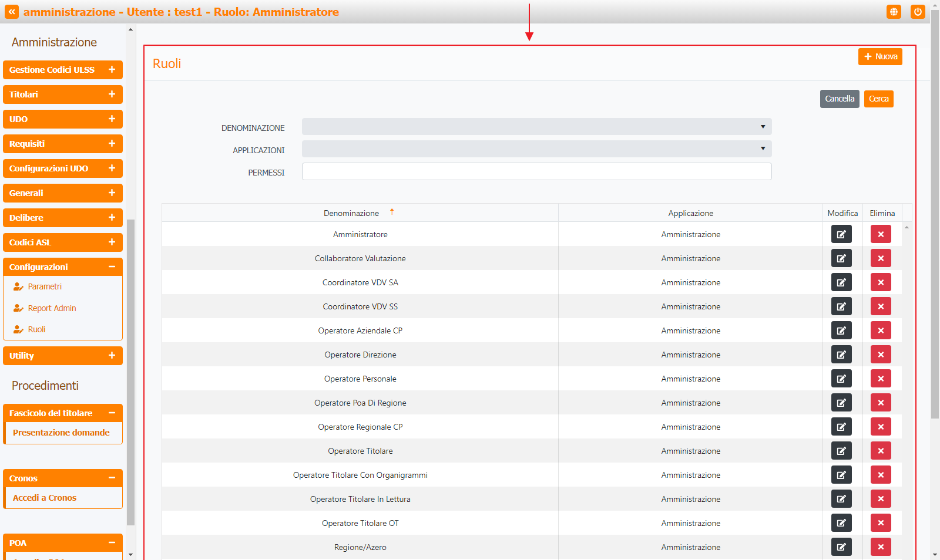The height and width of the screenshot is (560, 940).
Task: Edit the Amministratore role
Action: coord(841,234)
